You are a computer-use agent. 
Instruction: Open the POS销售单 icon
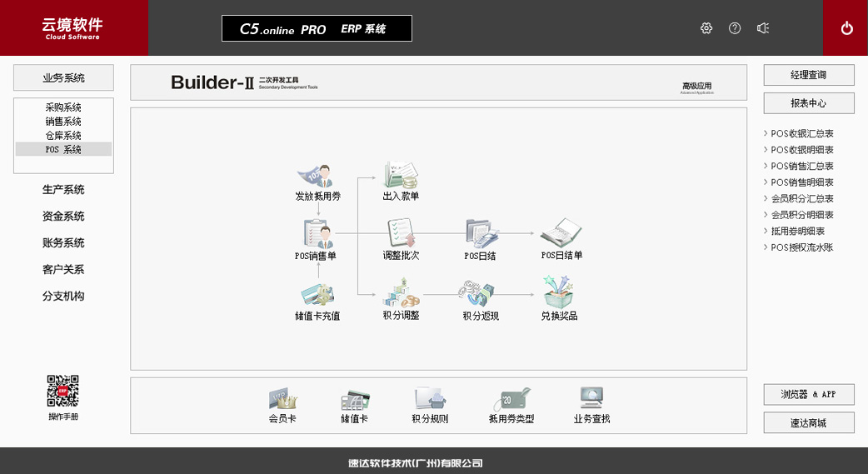coord(317,235)
